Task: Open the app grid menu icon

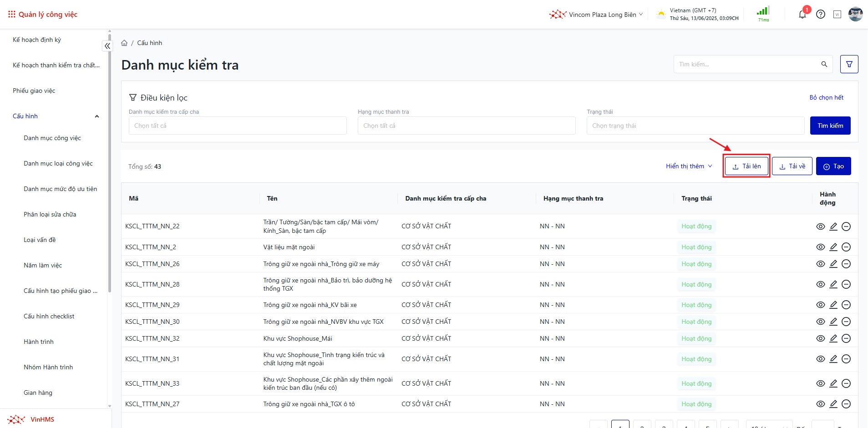Action: [12, 15]
